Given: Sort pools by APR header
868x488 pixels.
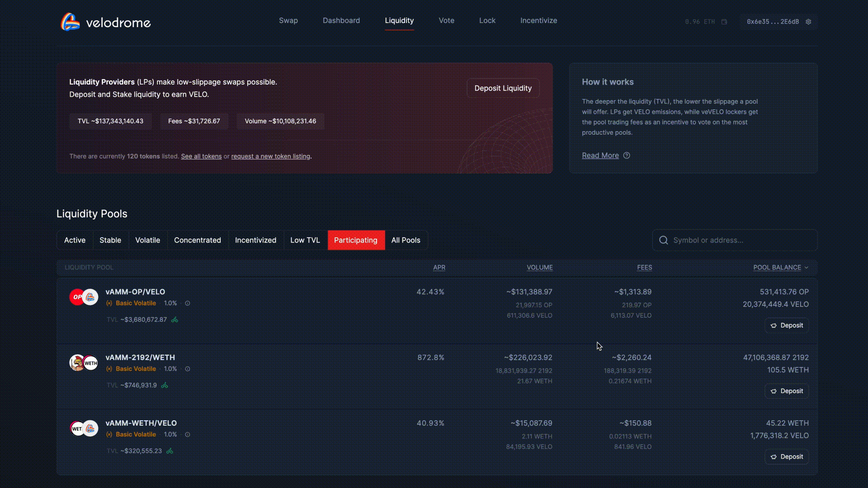Looking at the screenshot, I should tap(439, 267).
